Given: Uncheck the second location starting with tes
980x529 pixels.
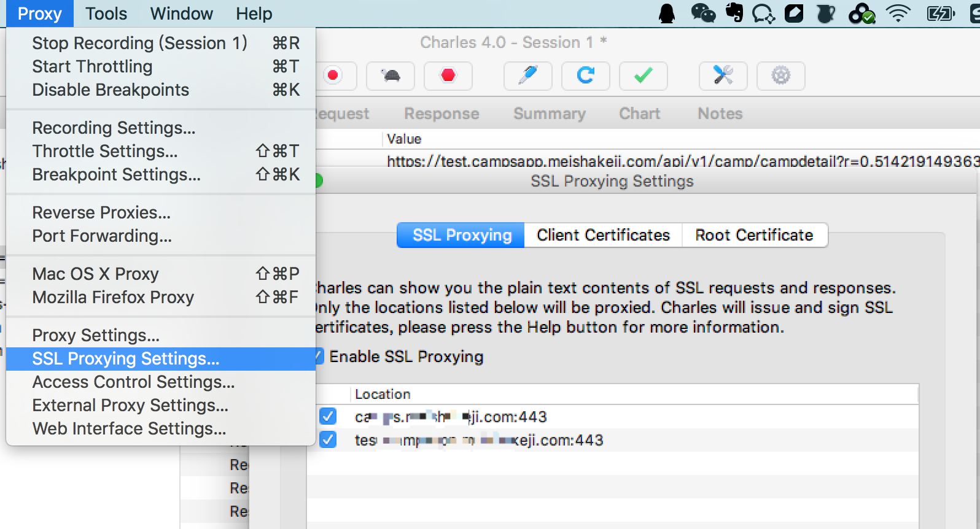Looking at the screenshot, I should click(328, 440).
